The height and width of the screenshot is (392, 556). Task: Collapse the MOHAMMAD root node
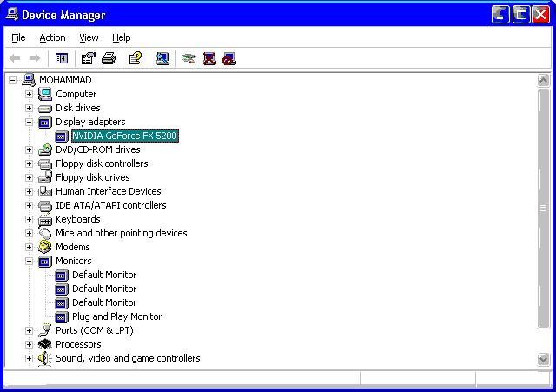point(12,80)
